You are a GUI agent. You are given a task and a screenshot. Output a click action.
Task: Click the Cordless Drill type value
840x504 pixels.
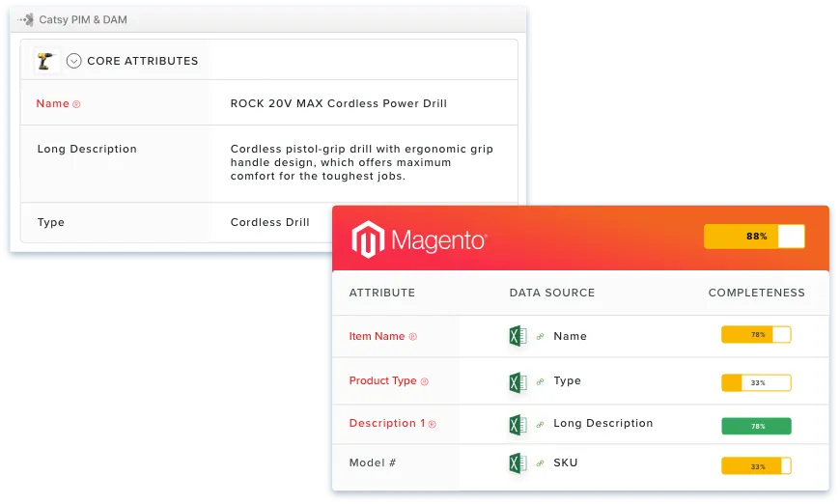[270, 222]
